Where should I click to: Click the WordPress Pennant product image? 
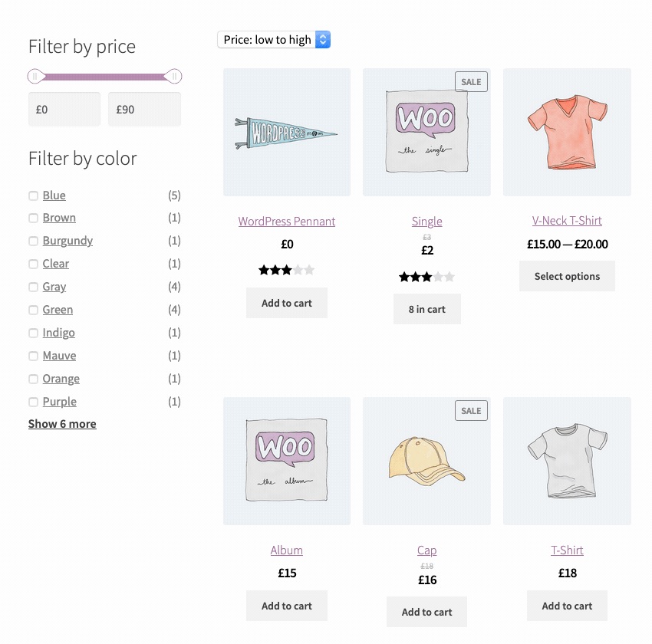coord(286,132)
